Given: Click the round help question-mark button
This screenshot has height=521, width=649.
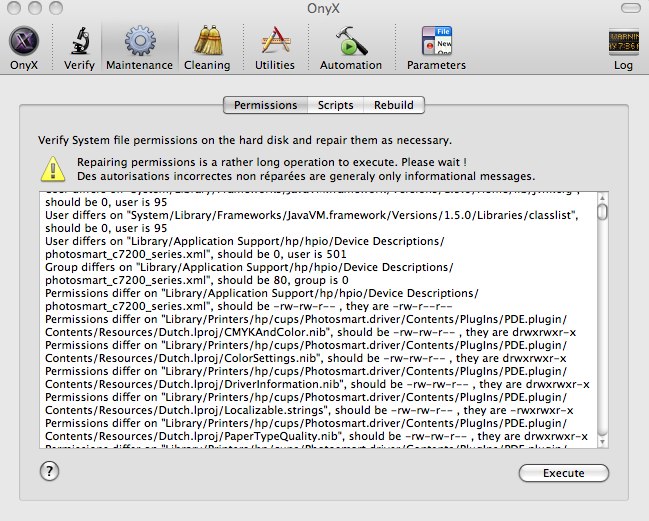Looking at the screenshot, I should tap(50, 471).
